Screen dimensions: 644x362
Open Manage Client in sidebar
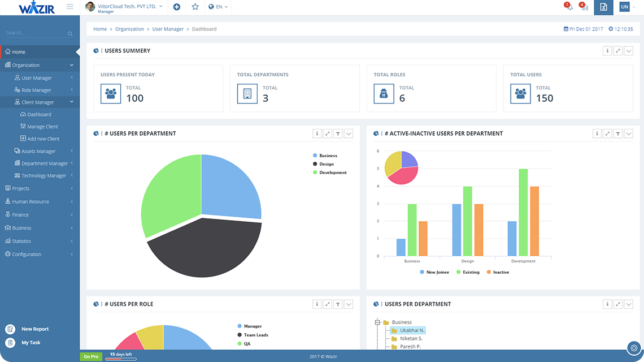point(40,127)
